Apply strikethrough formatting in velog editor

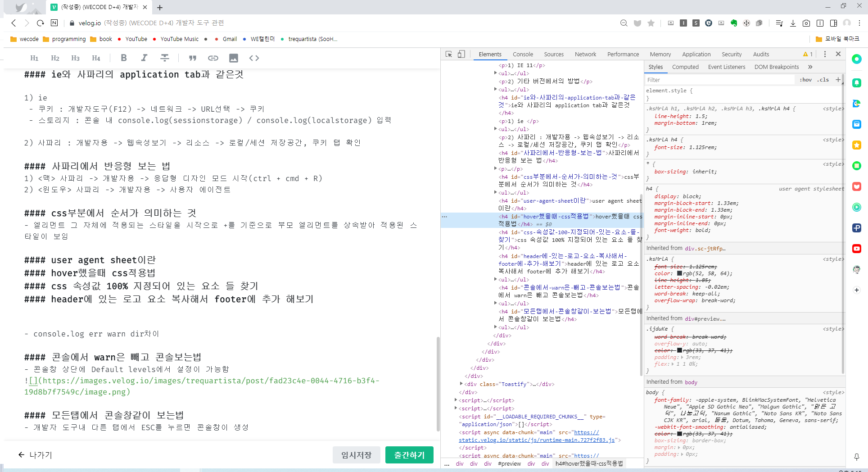click(x=165, y=58)
